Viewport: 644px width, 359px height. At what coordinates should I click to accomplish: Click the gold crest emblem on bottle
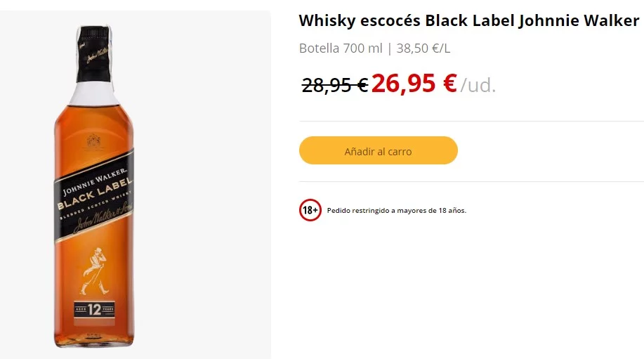(93, 142)
